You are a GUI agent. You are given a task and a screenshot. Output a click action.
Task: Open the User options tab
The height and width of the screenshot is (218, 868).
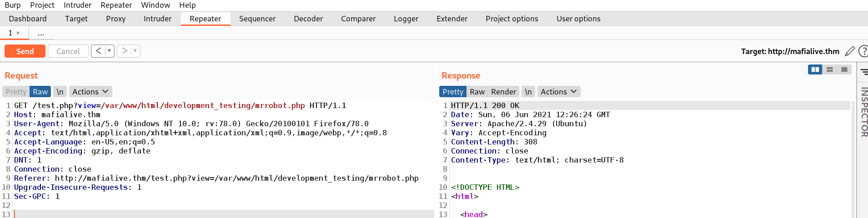click(x=578, y=19)
